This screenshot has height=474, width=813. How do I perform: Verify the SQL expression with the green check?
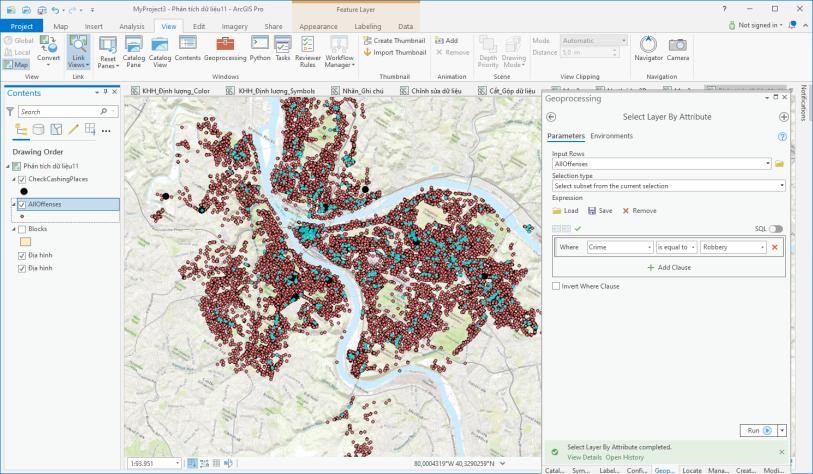click(578, 228)
